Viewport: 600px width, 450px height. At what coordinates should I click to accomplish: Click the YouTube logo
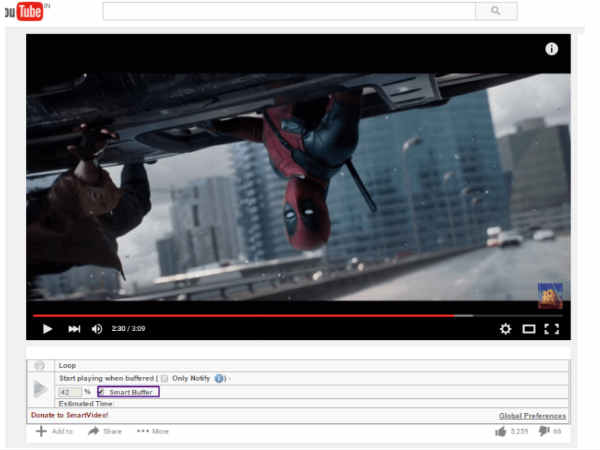tap(24, 11)
